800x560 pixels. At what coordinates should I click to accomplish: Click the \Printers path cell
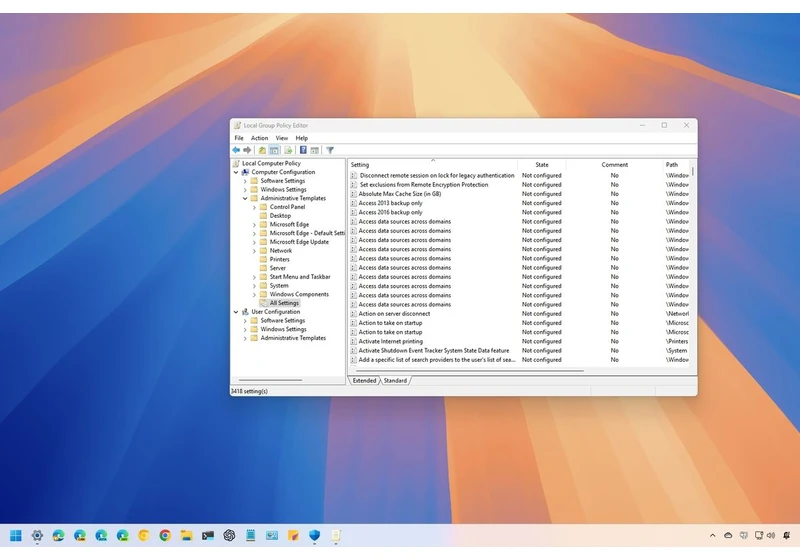click(x=677, y=341)
